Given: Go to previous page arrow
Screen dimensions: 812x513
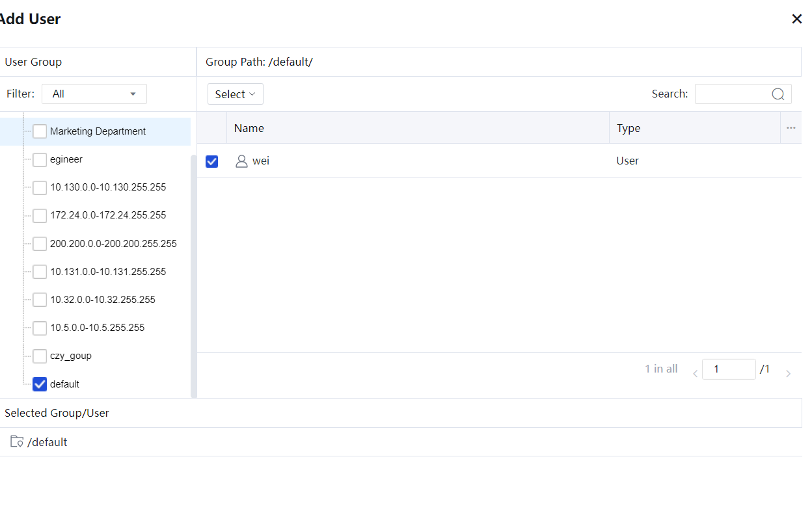Looking at the screenshot, I should [695, 374].
